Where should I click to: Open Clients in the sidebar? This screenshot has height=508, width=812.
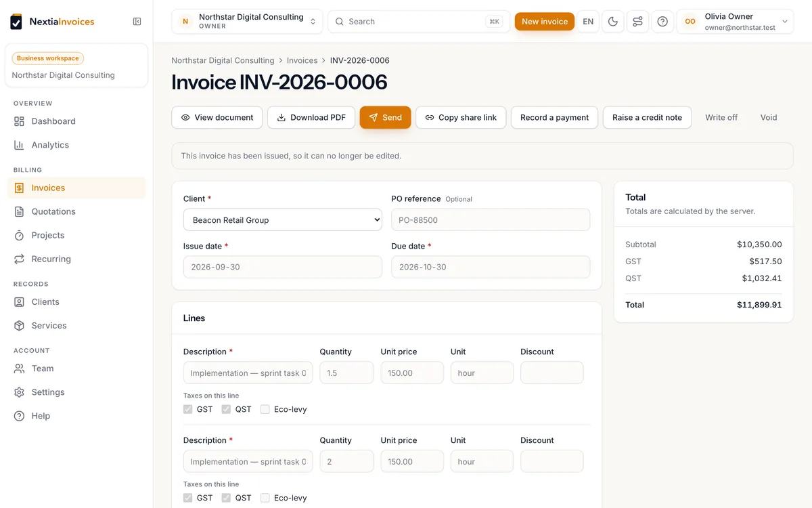tap(76, 302)
